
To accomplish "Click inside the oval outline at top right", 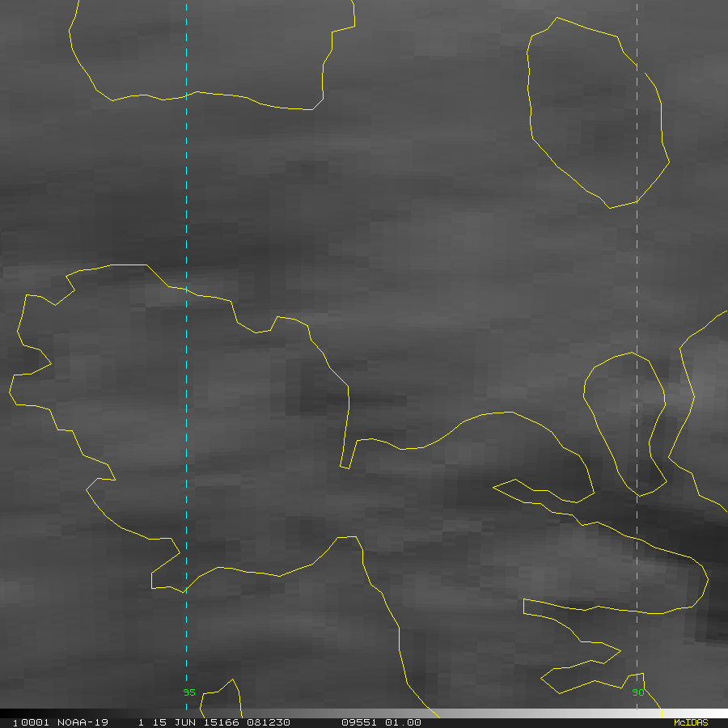I will (590, 113).
